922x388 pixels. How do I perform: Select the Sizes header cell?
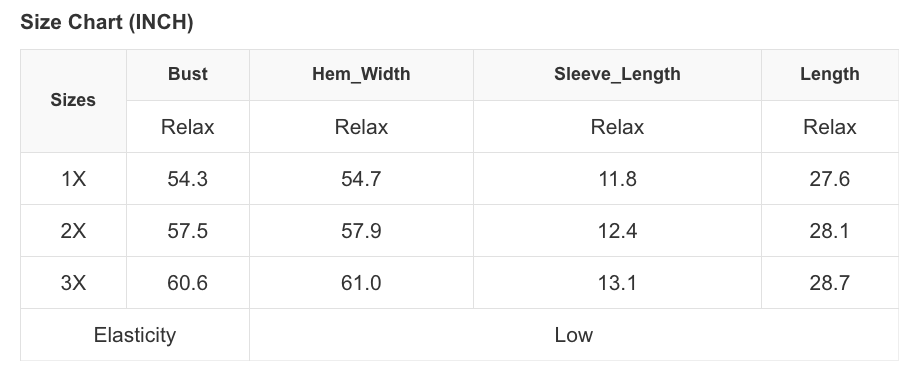(x=73, y=101)
